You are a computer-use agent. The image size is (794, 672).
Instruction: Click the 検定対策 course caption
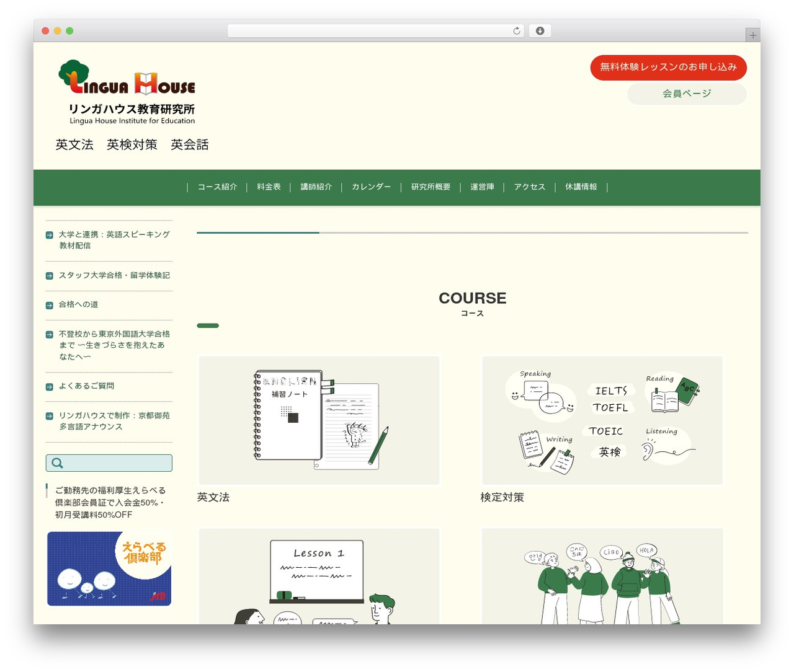502,497
